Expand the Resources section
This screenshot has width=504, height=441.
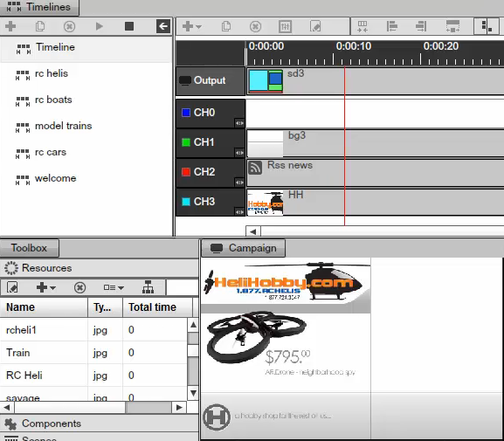[100, 268]
